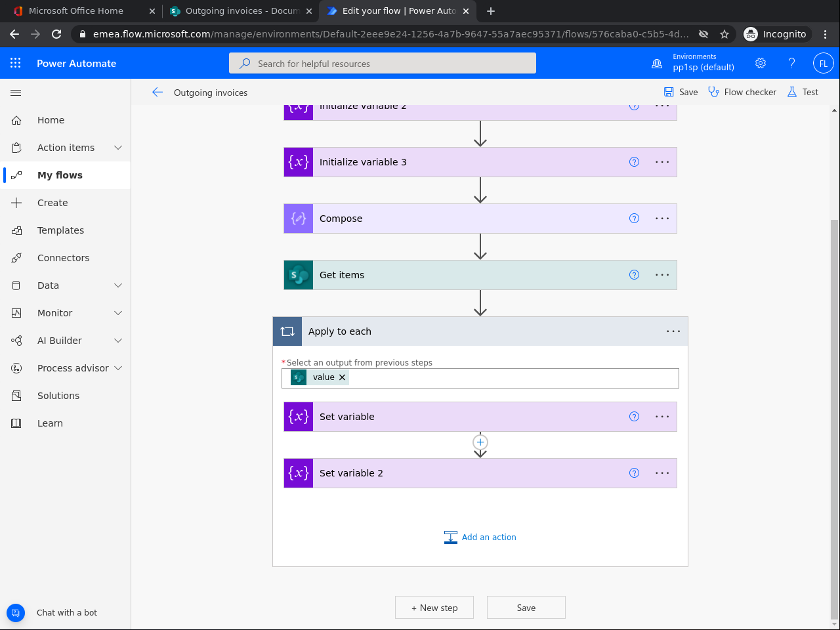The height and width of the screenshot is (630, 840).
Task: Expand Monitor section chevron
Action: click(118, 313)
